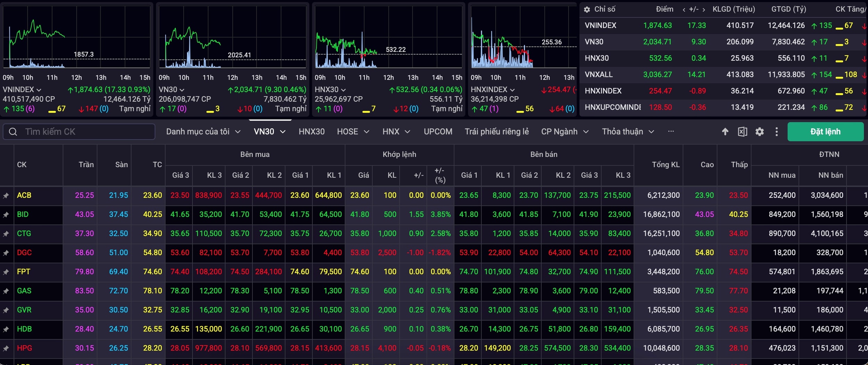Viewport: 868px width, 365px height.
Task: Click the pin icon beside GAS
Action: click(6, 291)
